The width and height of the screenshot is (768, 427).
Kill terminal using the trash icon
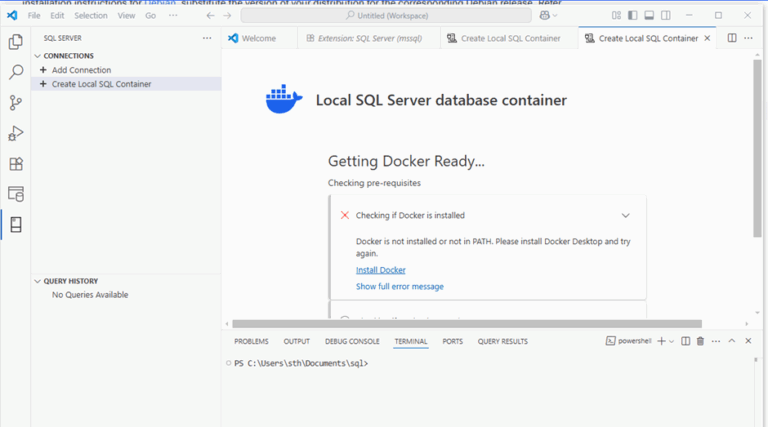click(x=700, y=341)
